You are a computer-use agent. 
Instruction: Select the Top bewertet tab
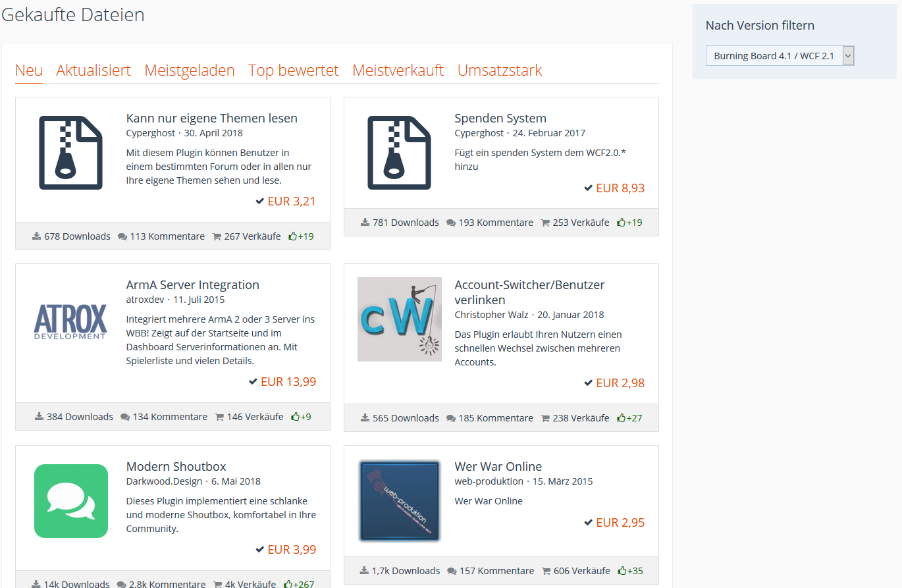click(293, 70)
